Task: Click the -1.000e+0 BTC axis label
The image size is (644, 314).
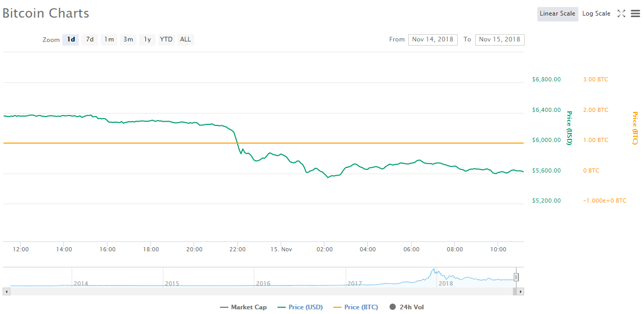Action: [x=605, y=201]
